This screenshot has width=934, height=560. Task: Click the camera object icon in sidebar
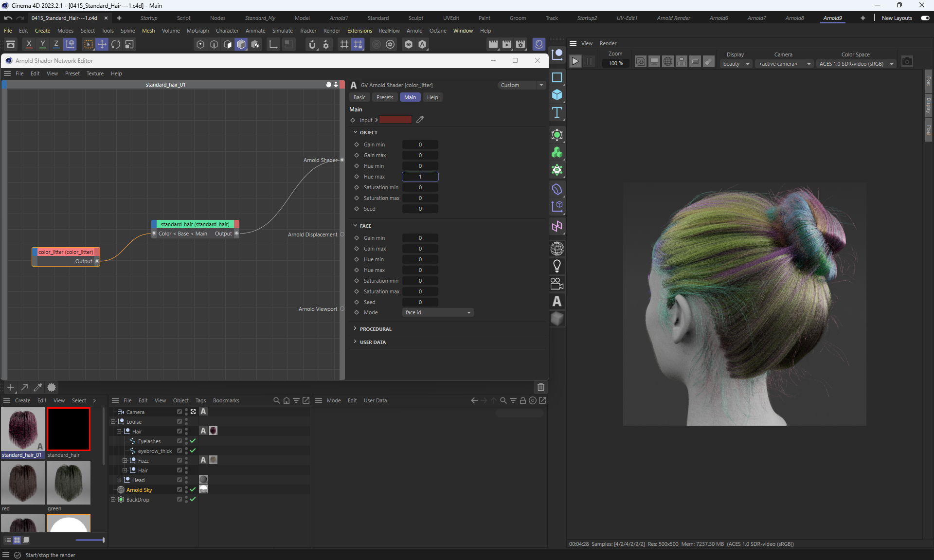click(557, 284)
